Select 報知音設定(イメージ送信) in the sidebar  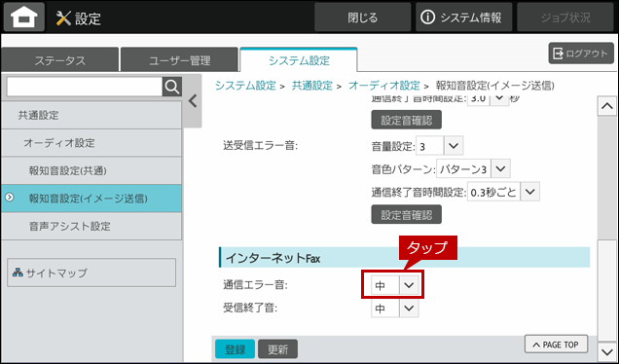click(91, 199)
